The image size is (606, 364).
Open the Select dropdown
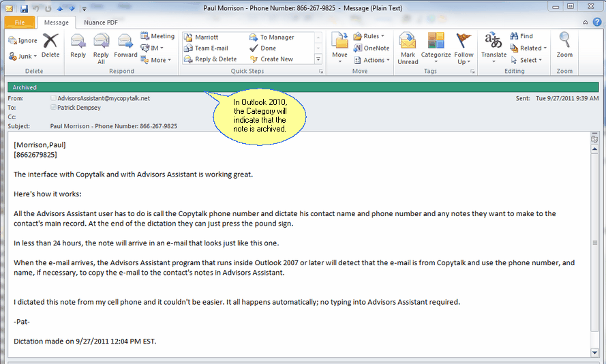click(526, 60)
